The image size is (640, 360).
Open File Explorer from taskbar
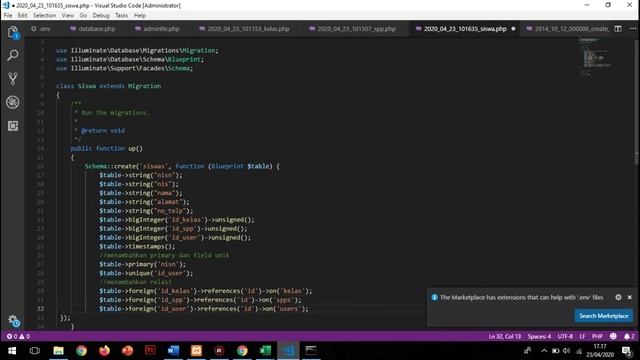click(x=58, y=351)
